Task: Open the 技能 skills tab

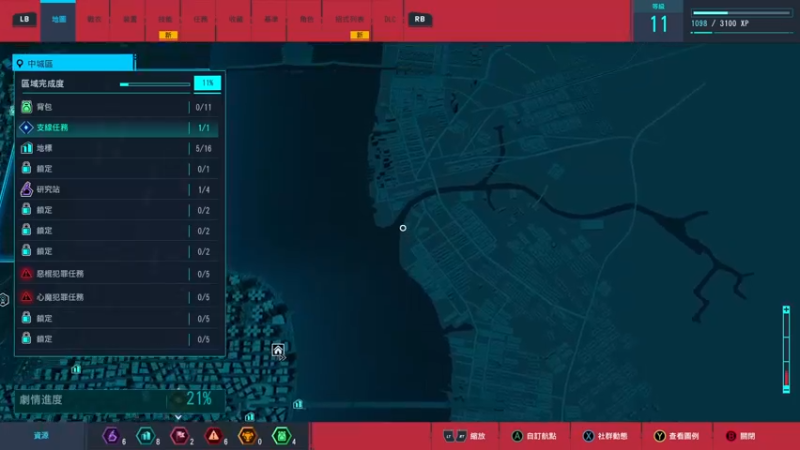Action: tap(165, 19)
